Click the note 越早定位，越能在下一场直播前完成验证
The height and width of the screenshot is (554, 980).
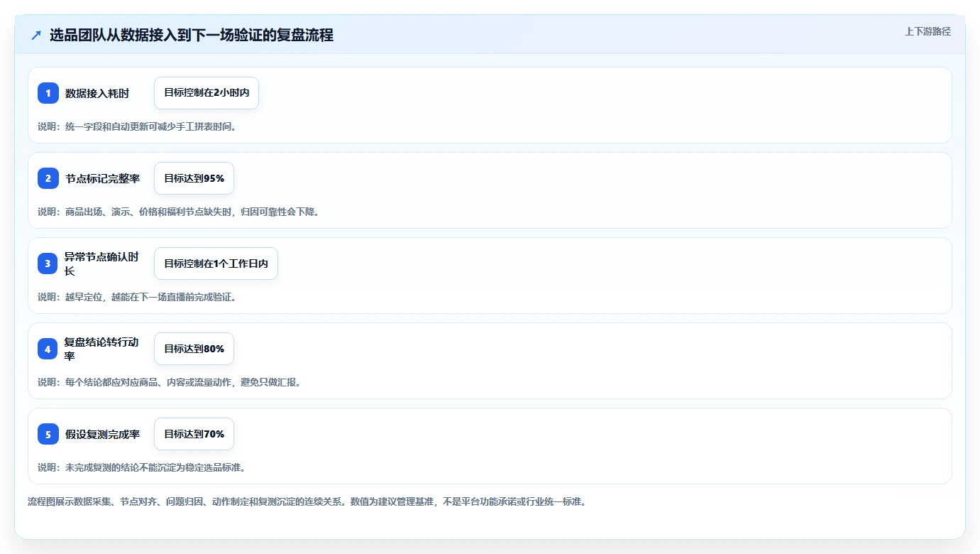(137, 297)
